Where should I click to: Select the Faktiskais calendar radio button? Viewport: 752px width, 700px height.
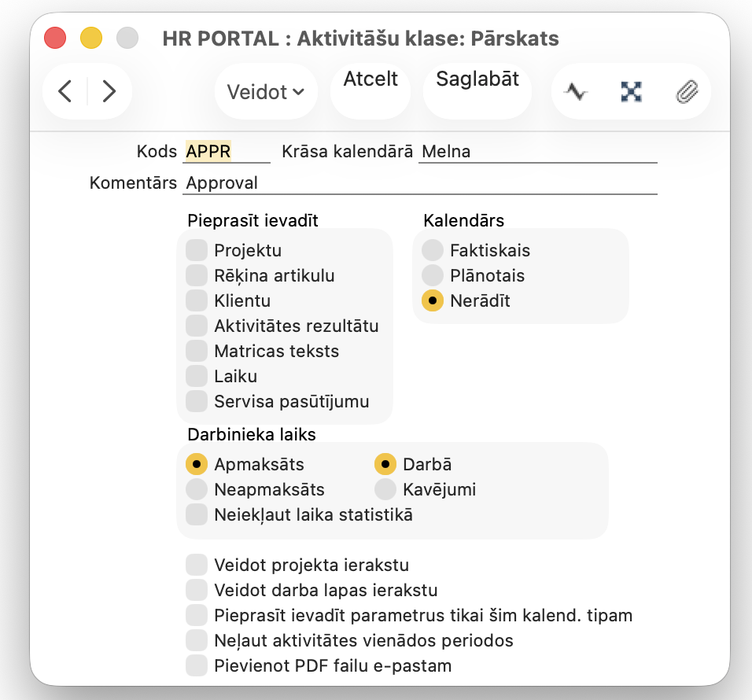coord(433,251)
